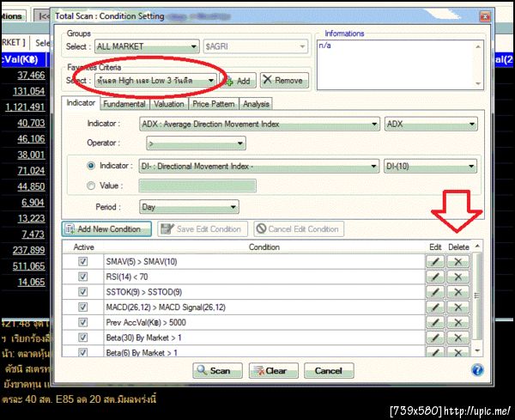Screen dimensions: 515x420
Task: Open the DI- Directional Movement Index dropdown
Action: tap(259, 167)
